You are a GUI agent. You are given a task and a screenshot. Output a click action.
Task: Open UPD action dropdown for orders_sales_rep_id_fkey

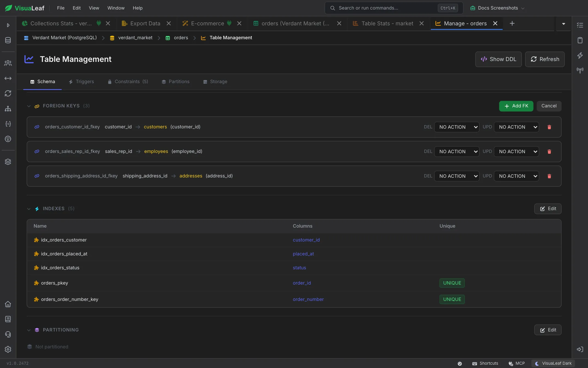click(x=516, y=152)
